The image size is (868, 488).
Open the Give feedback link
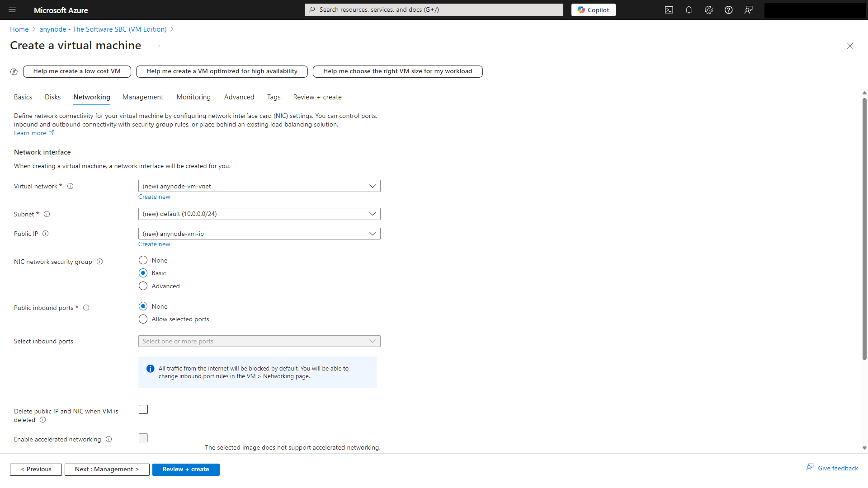point(838,468)
